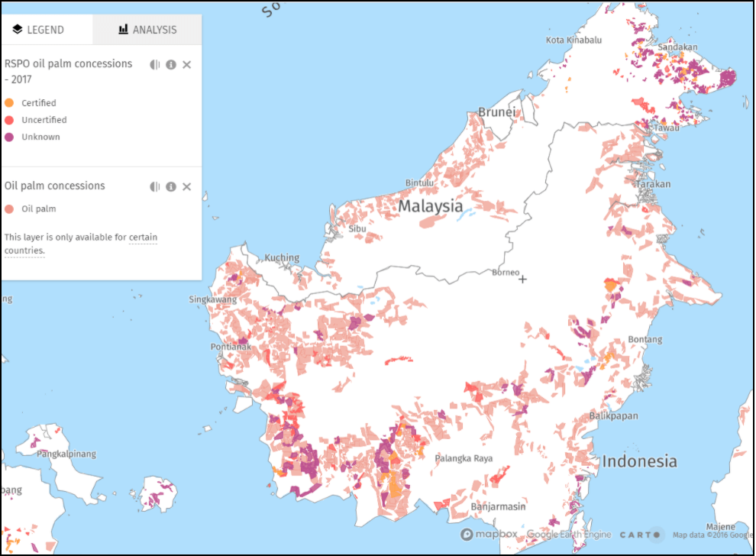Adjust opacity of Oil palm concessions layer

click(155, 186)
